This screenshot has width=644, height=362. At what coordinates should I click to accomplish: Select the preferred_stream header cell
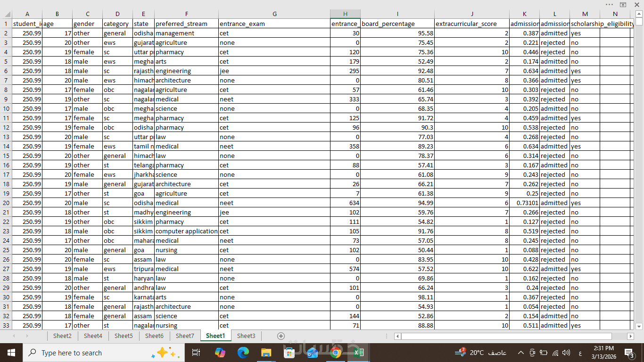[x=186, y=24]
